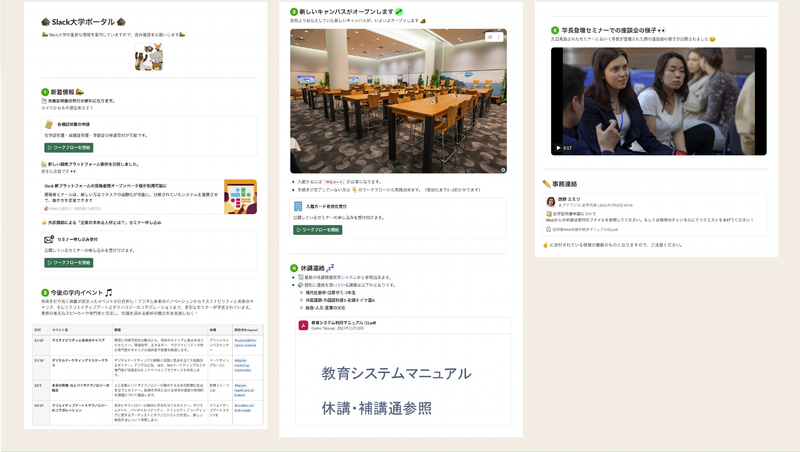
Task: Click the 11/30 date cell in events table
Action: pyautogui.click(x=40, y=370)
